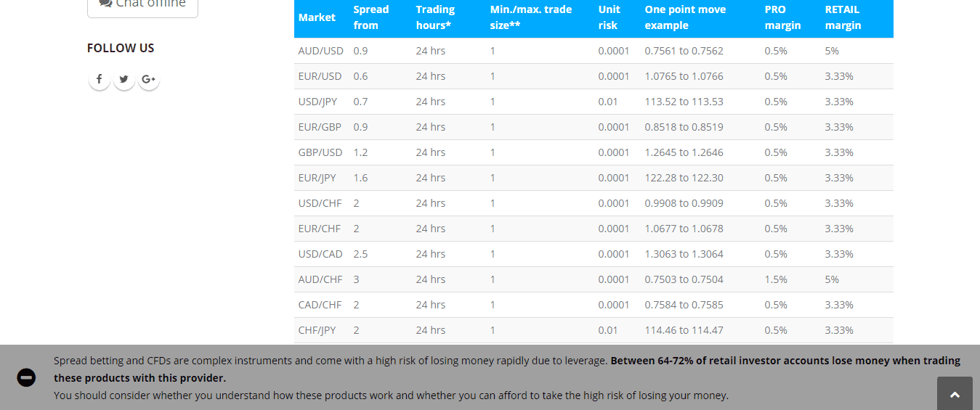Viewport: 980px width, 410px height.
Task: Open the Twitter follow icon
Action: click(124, 79)
